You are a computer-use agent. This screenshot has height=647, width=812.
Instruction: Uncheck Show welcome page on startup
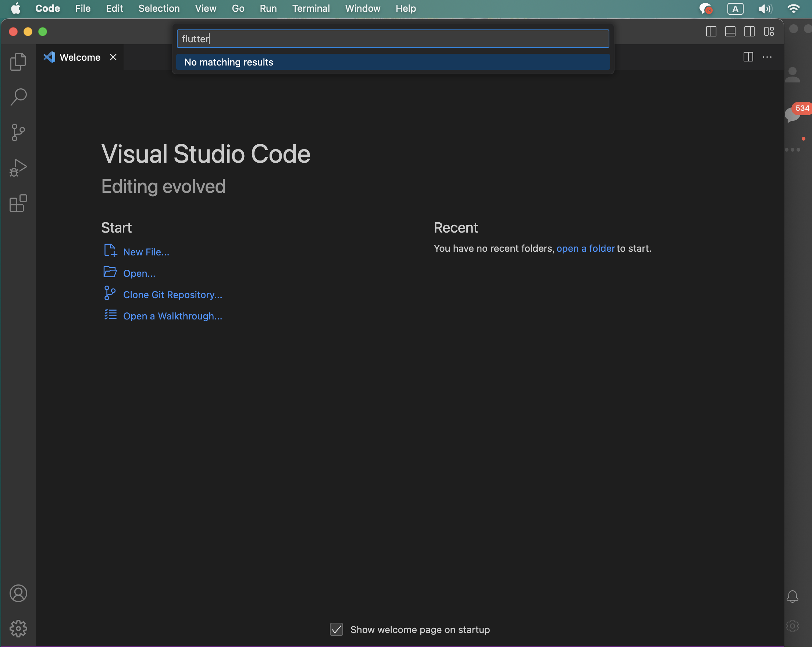coord(336,629)
